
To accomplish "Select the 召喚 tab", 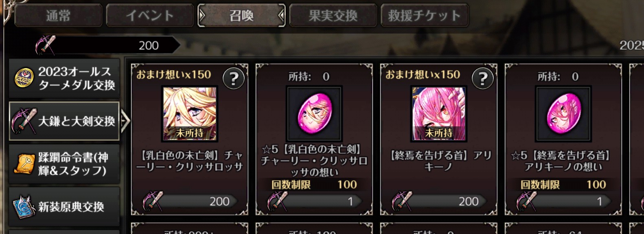I will click(x=241, y=15).
